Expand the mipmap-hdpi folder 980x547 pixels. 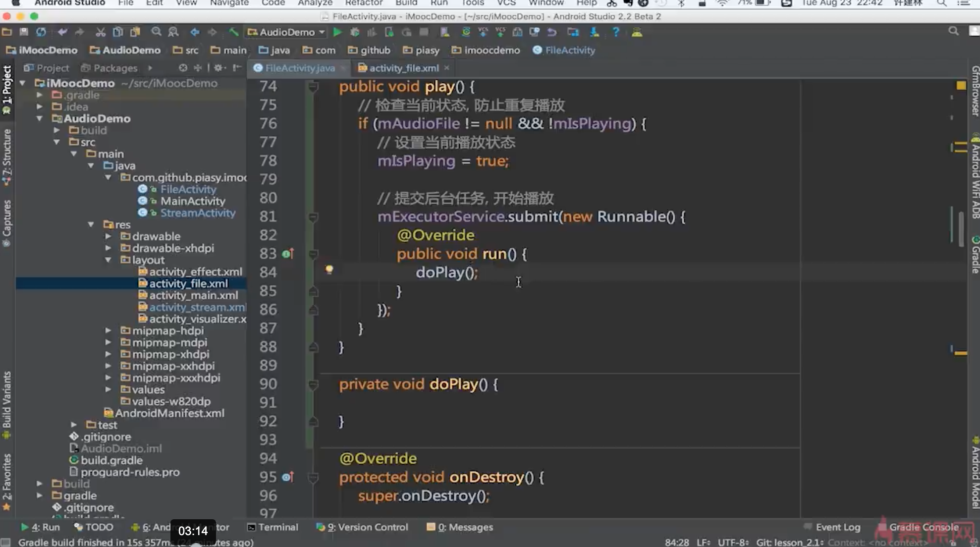[109, 330]
